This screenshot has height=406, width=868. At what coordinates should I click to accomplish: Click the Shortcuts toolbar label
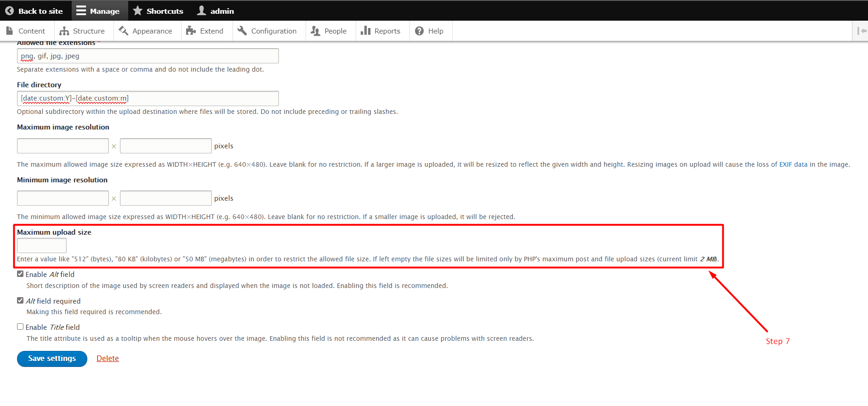point(165,11)
